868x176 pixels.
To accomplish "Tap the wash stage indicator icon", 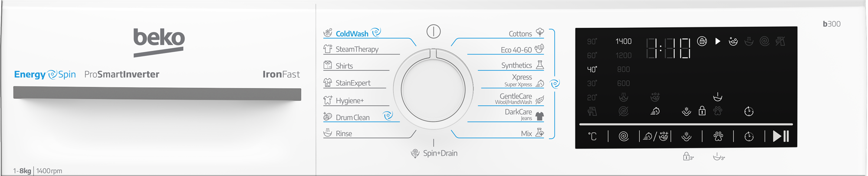I will 733,41.
